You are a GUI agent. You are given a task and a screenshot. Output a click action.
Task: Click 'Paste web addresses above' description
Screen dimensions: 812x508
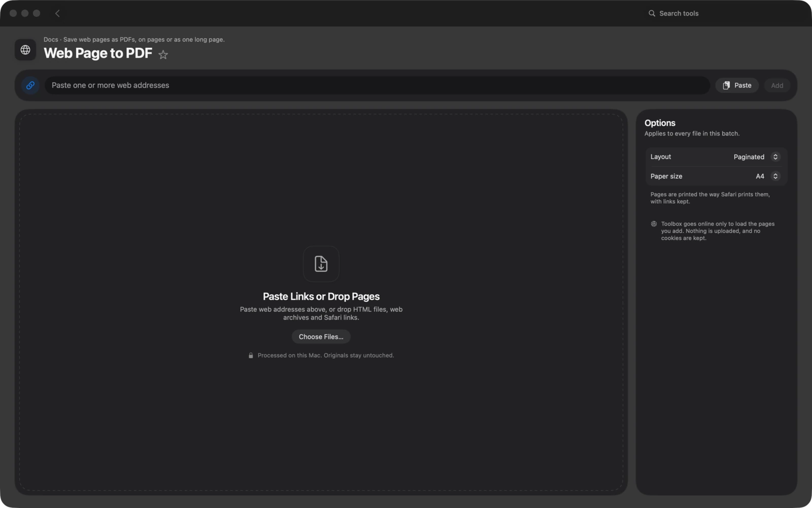click(x=321, y=313)
